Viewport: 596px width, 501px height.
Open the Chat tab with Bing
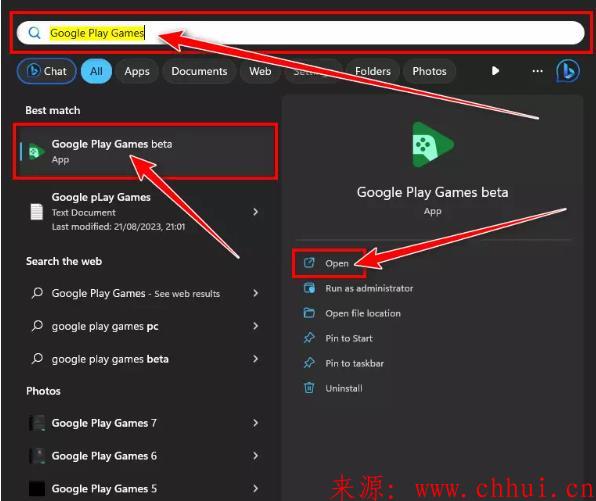tap(46, 71)
